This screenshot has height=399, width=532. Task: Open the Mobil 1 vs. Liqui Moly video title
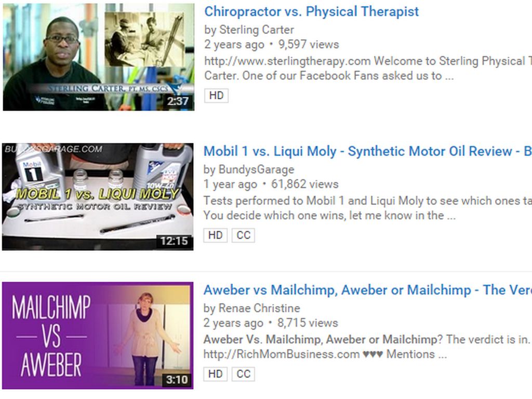tap(368, 151)
